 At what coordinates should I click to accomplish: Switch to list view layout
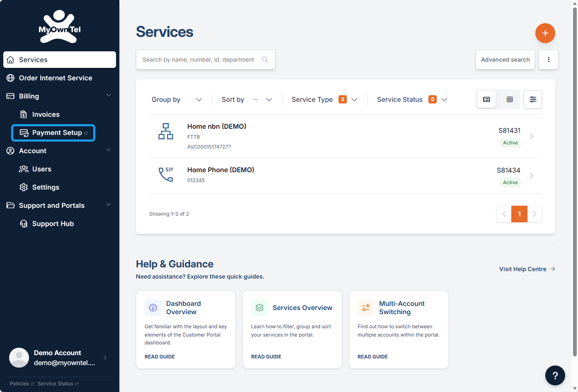pyautogui.click(x=486, y=99)
